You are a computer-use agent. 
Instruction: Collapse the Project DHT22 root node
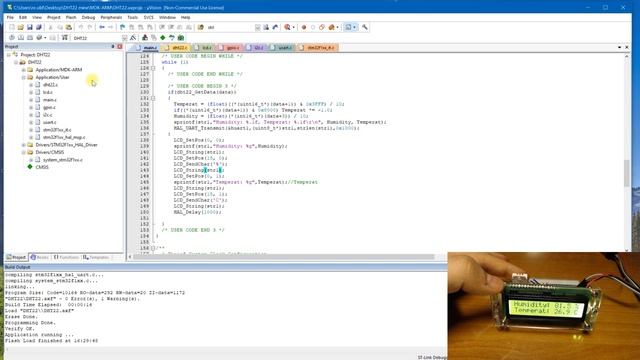(x=9, y=54)
